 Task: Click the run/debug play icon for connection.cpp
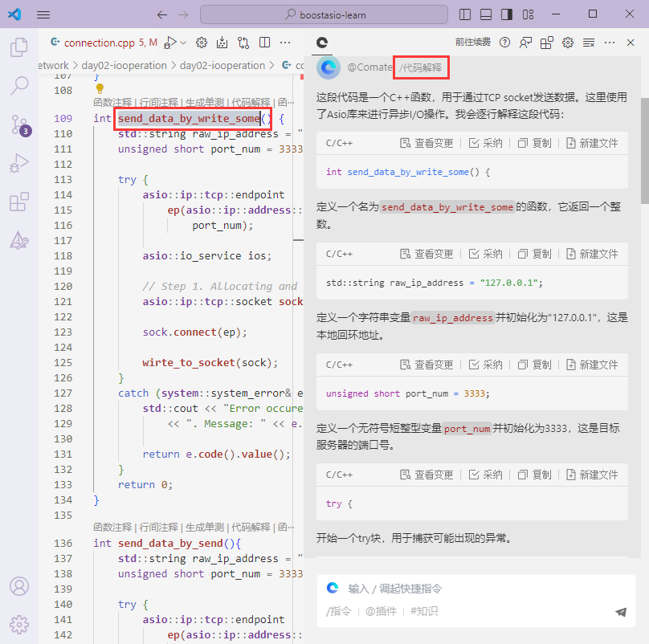[170, 43]
